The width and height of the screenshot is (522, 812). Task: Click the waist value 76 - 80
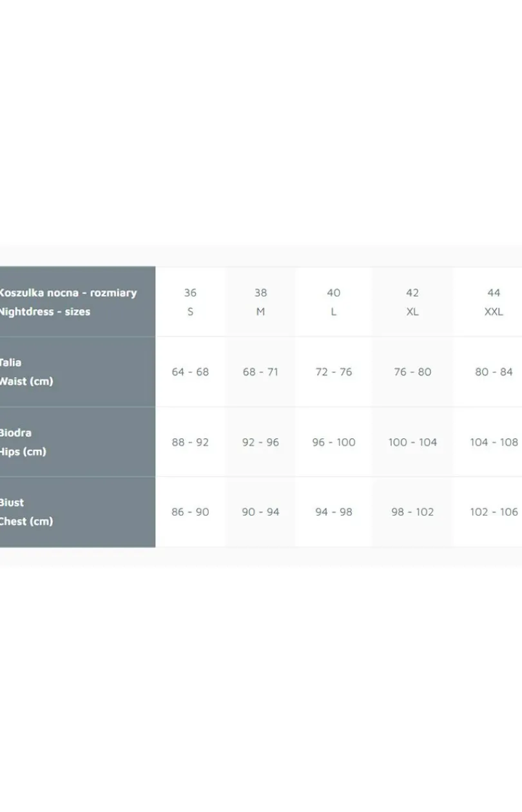point(412,372)
